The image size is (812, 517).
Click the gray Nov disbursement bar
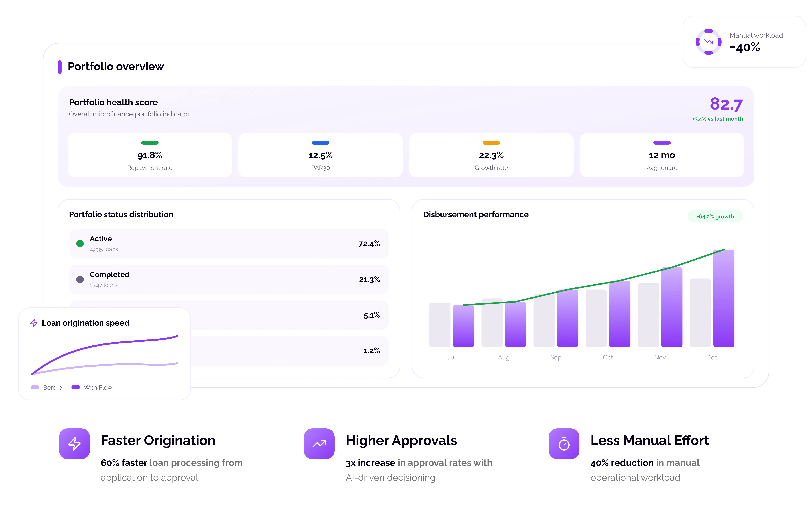point(648,315)
